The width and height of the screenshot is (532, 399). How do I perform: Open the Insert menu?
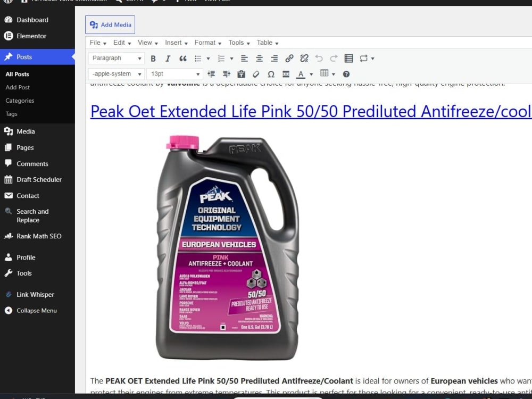click(x=176, y=43)
